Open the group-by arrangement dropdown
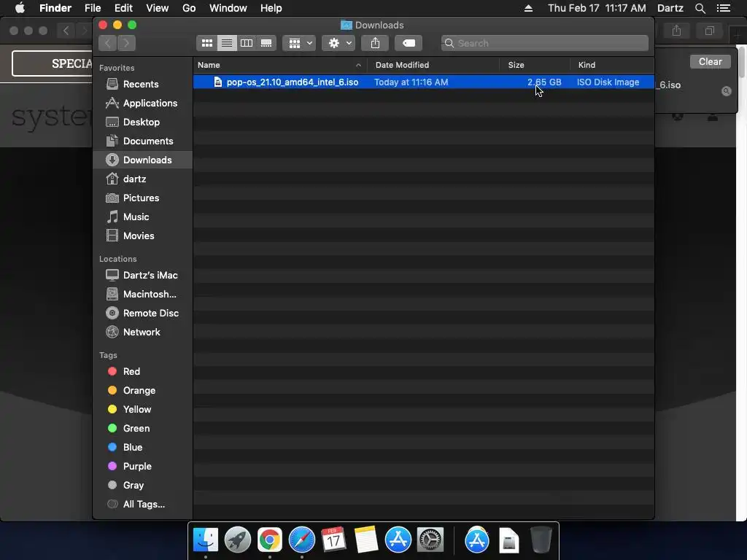The image size is (747, 560). 299,43
